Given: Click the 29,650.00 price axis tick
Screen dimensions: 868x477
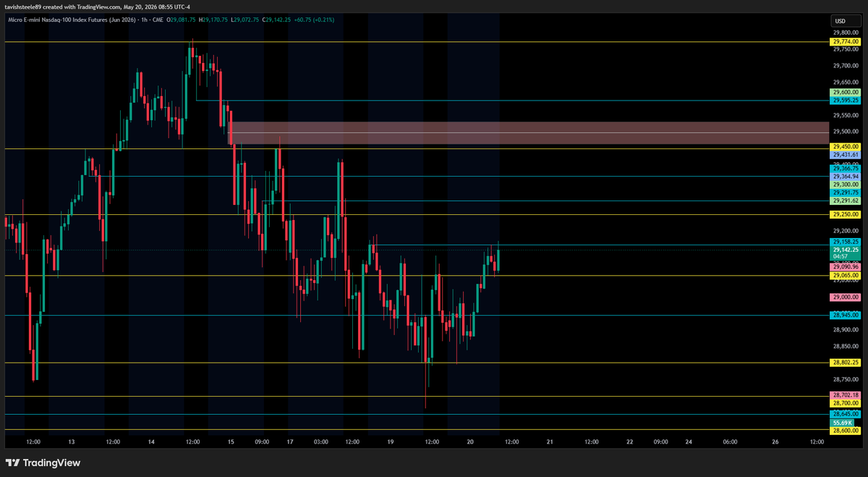Looking at the screenshot, I should point(846,83).
